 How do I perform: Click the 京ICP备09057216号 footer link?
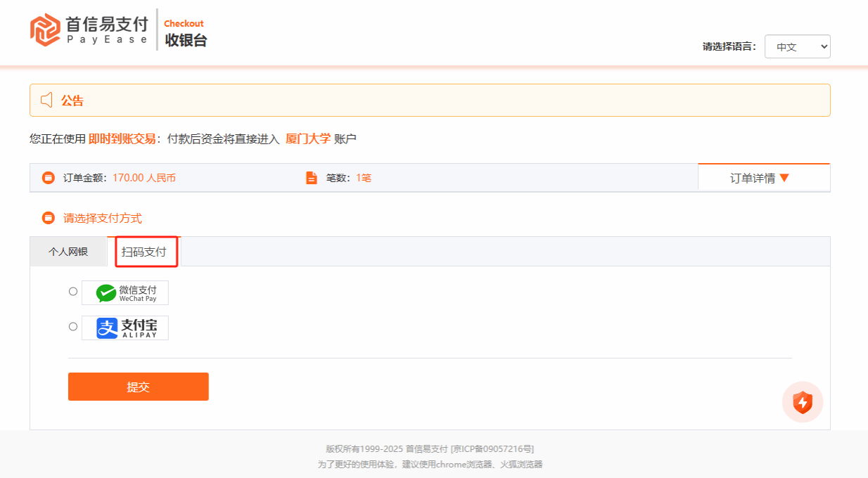[492, 448]
